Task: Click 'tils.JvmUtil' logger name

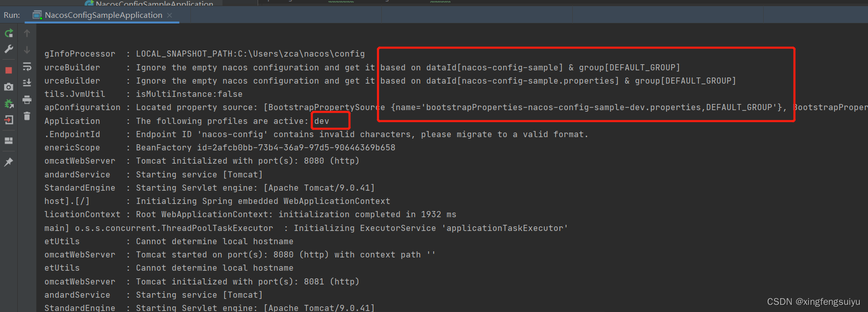Action: coord(75,94)
